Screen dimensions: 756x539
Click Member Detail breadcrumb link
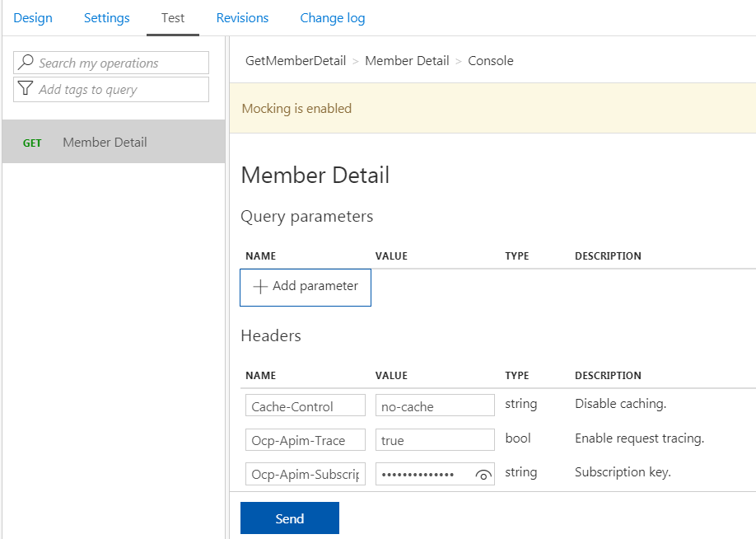pos(407,61)
